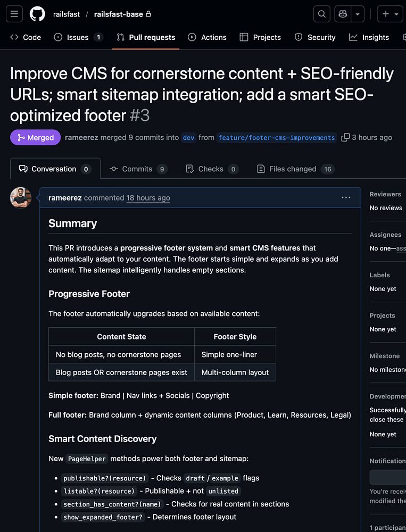Open the Copilot chat icon

[x=343, y=14]
